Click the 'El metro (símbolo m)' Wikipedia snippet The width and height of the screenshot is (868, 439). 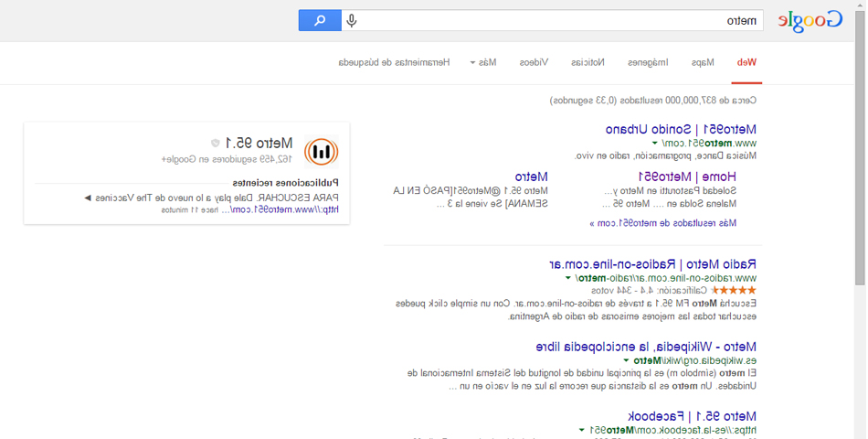[582, 380]
